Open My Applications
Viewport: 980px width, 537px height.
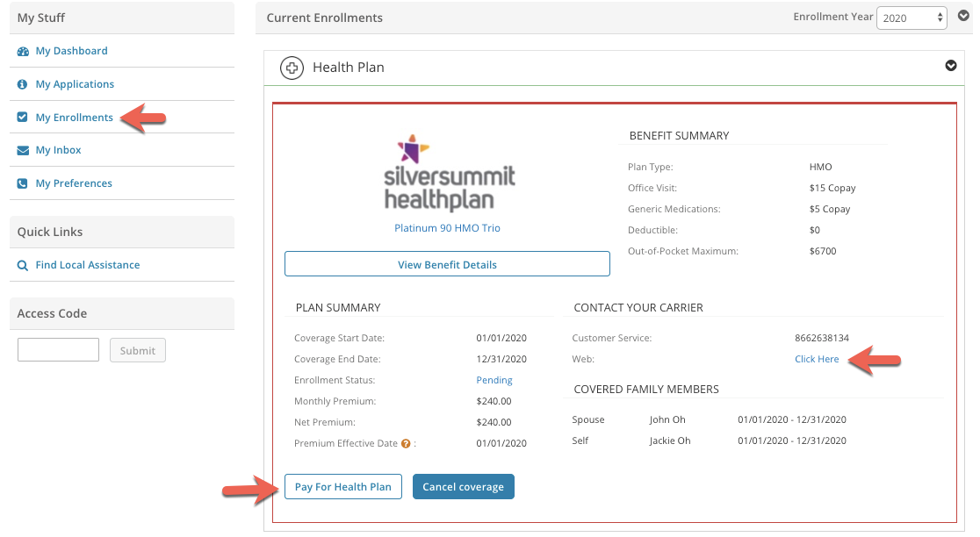coord(75,84)
